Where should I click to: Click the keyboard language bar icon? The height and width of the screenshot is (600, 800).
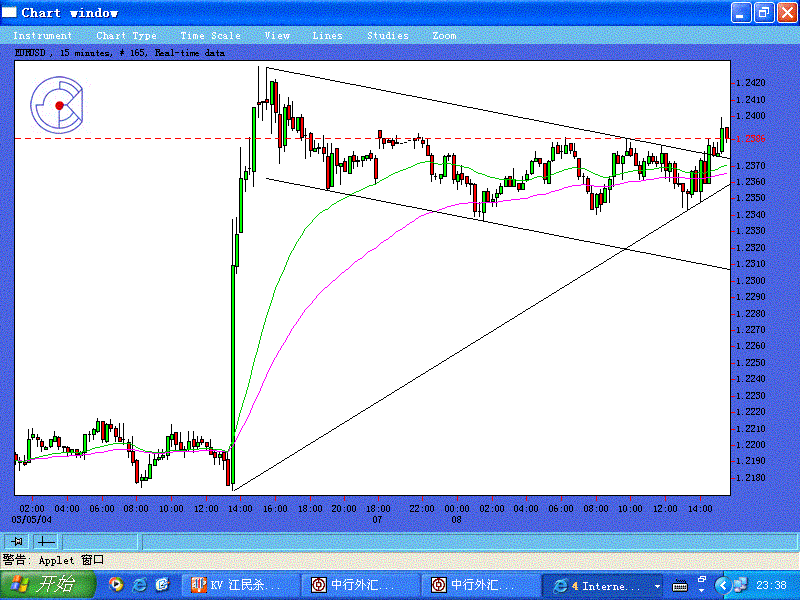tap(679, 587)
